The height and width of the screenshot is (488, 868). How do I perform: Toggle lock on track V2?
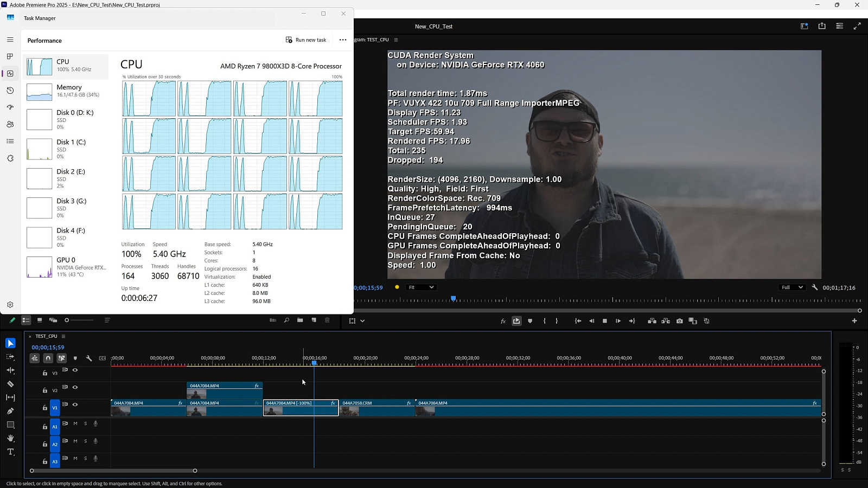[45, 390]
